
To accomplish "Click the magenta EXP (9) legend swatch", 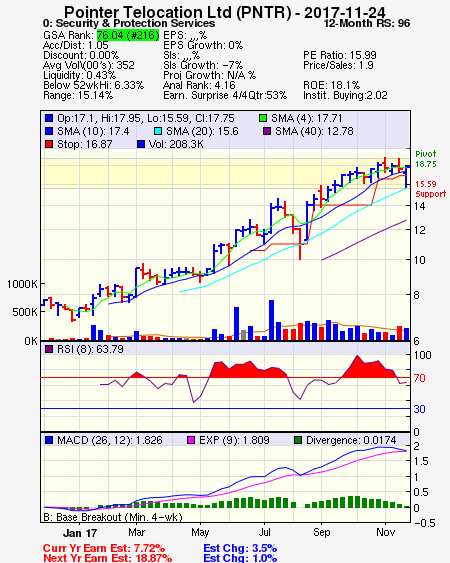I will coord(191,440).
